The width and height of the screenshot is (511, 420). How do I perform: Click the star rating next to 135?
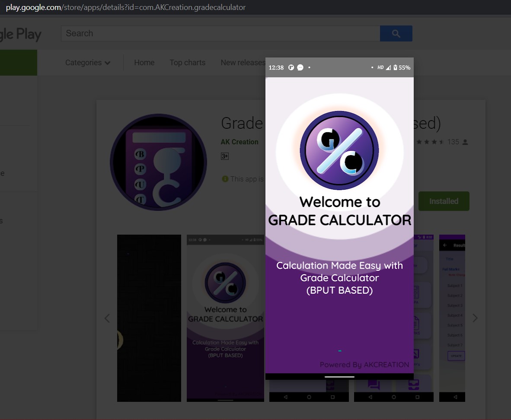point(430,142)
